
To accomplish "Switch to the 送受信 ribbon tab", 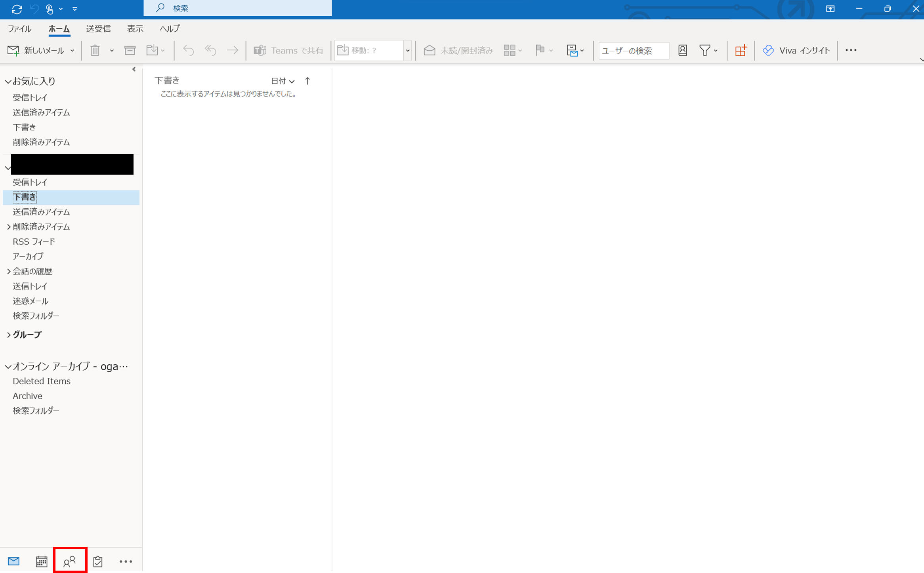I will 98,29.
